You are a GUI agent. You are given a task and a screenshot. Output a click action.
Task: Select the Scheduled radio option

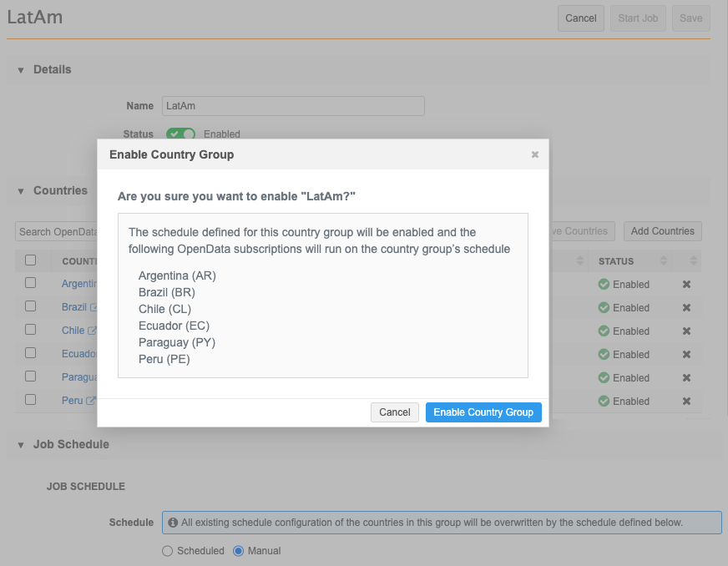[167, 551]
